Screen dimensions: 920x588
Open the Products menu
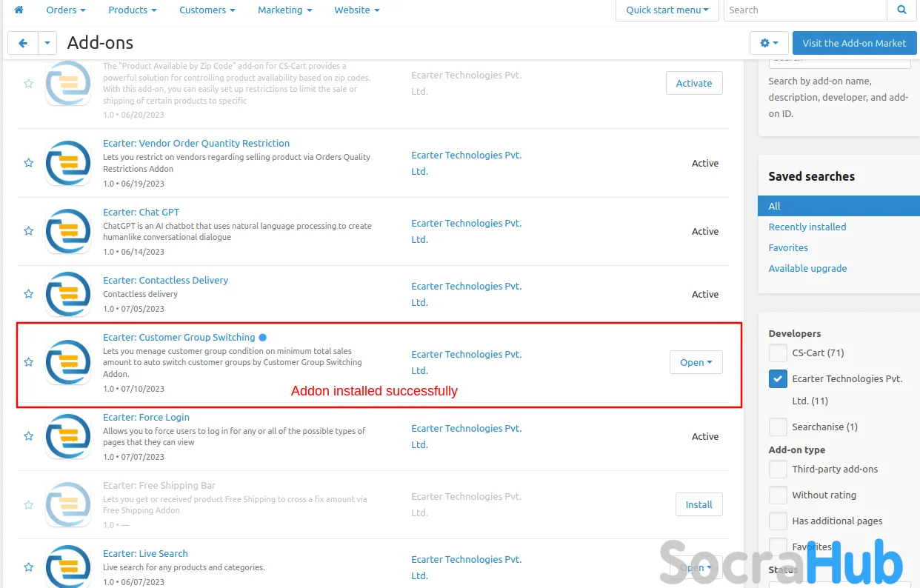pos(132,10)
